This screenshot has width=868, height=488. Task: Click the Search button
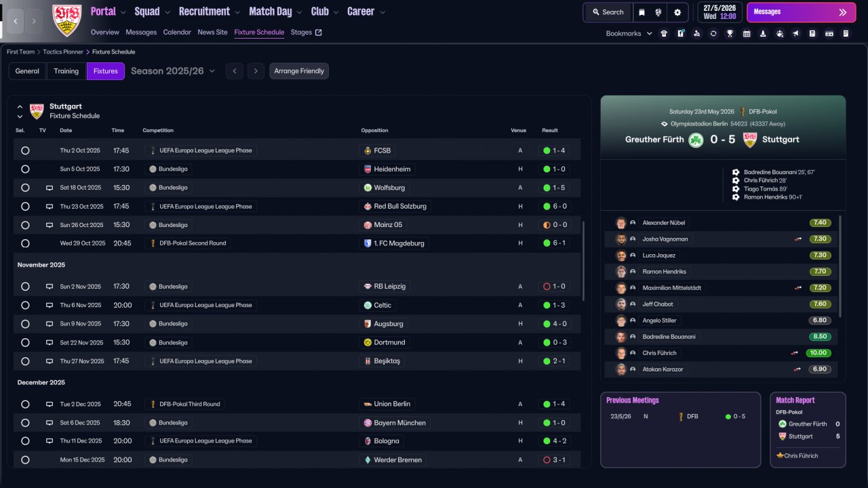pyautogui.click(x=608, y=12)
